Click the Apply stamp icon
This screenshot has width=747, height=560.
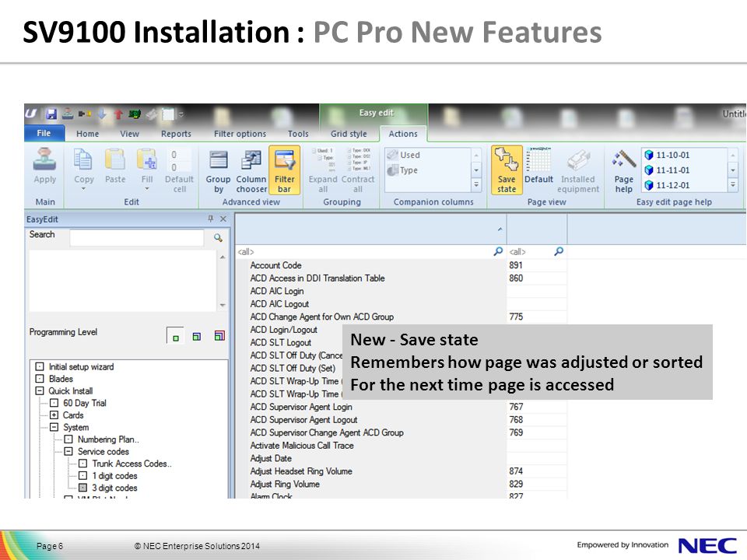(x=45, y=159)
